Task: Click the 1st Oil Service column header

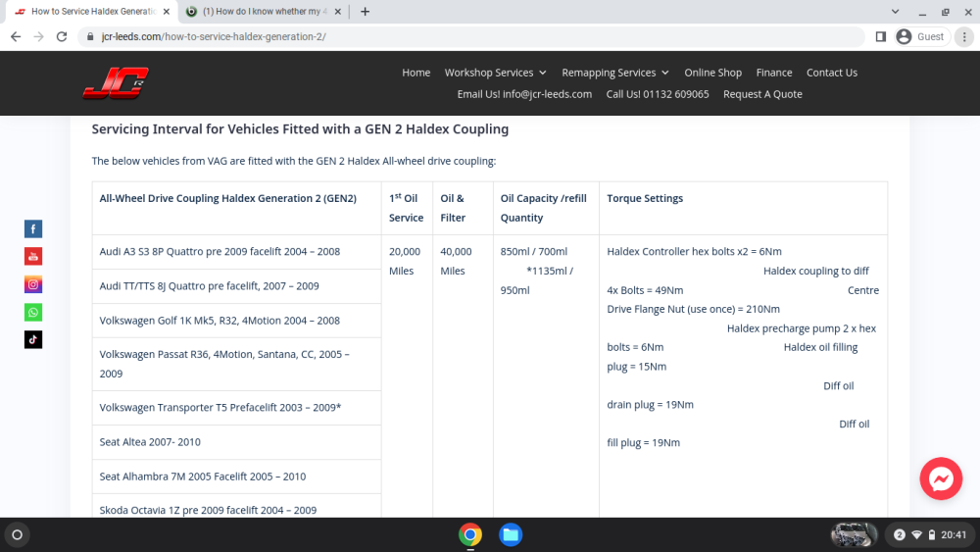Action: coord(407,208)
